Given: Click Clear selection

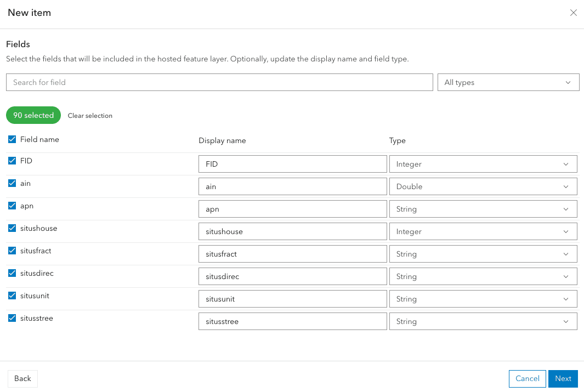Looking at the screenshot, I should 89,116.
